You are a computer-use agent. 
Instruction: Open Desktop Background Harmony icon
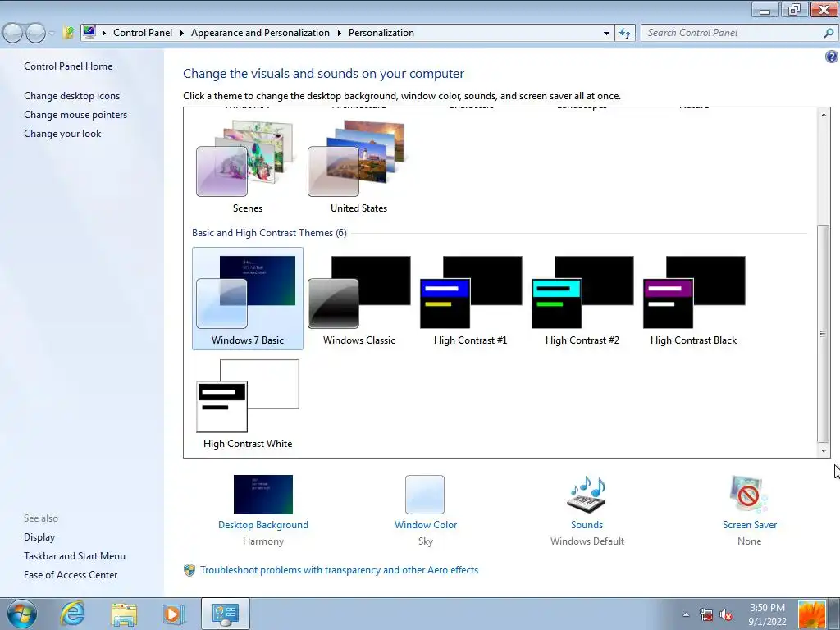click(x=263, y=495)
